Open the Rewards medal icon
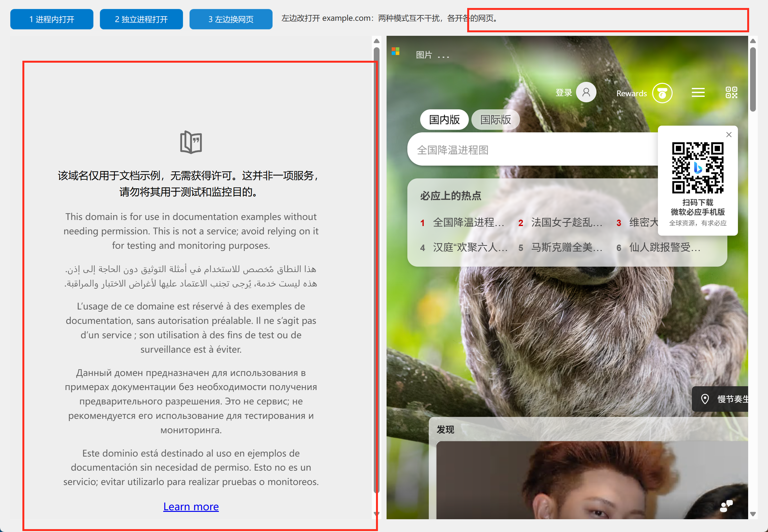 pyautogui.click(x=662, y=93)
